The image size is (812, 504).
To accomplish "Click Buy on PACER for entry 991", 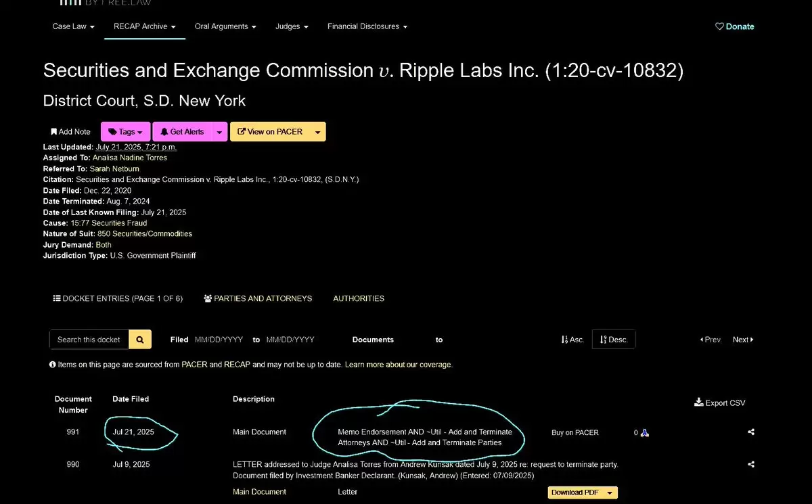I will tap(575, 432).
